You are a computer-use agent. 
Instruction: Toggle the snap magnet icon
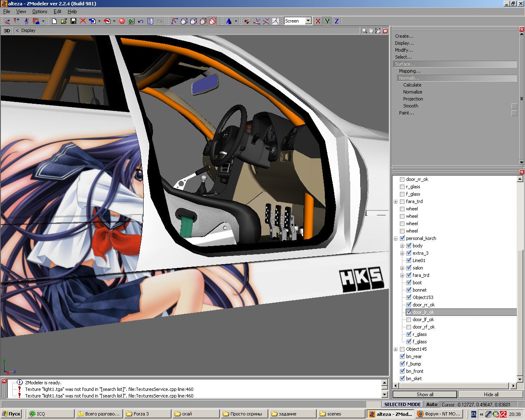(x=247, y=21)
